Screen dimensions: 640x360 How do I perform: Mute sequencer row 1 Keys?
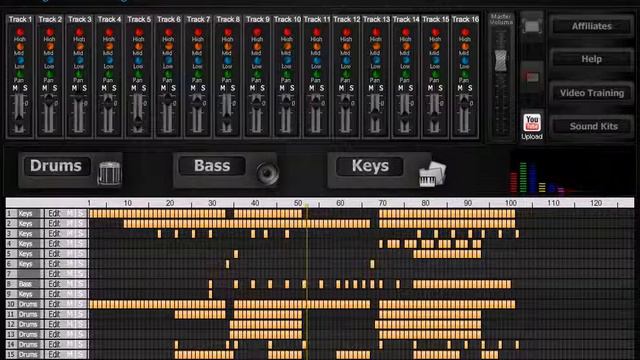[x=69, y=213]
